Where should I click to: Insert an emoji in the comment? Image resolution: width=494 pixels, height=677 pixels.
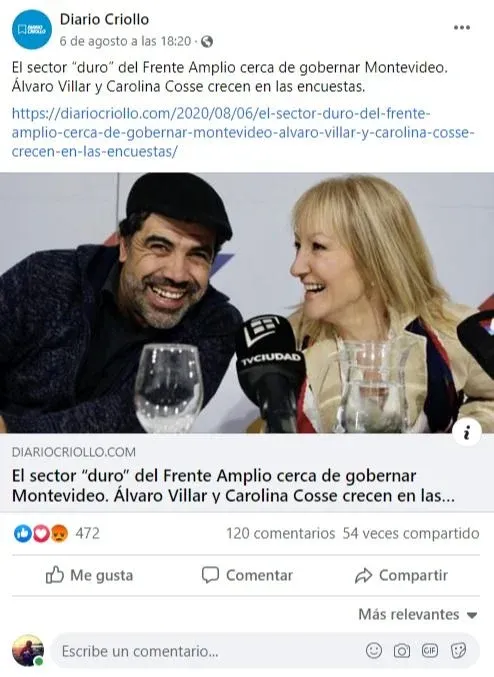[374, 650]
